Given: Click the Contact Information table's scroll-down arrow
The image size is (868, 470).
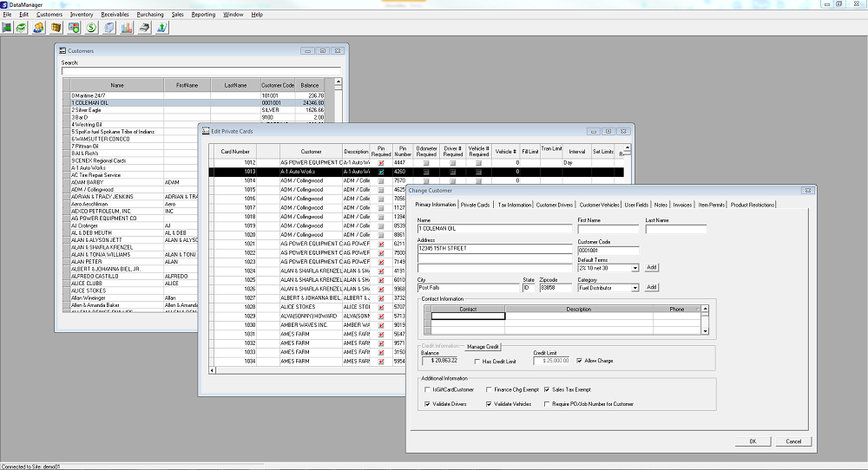Looking at the screenshot, I should [705, 330].
